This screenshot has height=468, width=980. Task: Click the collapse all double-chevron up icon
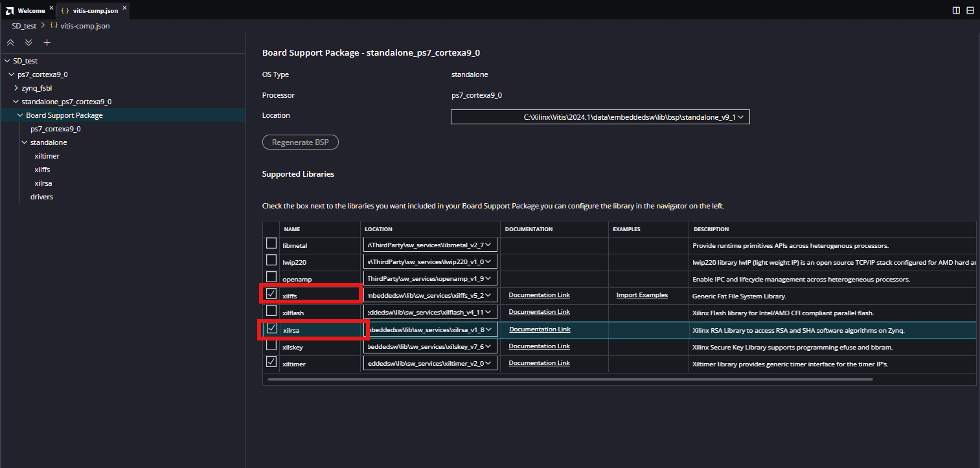(10, 43)
